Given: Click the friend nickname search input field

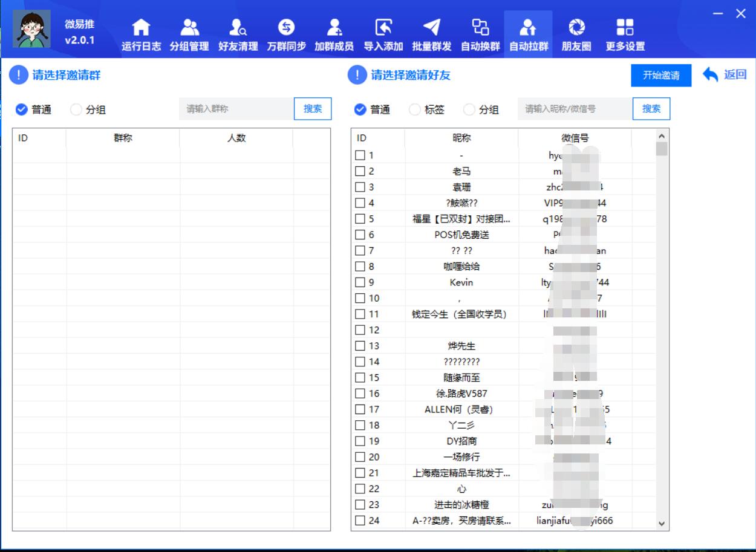Looking at the screenshot, I should [575, 109].
